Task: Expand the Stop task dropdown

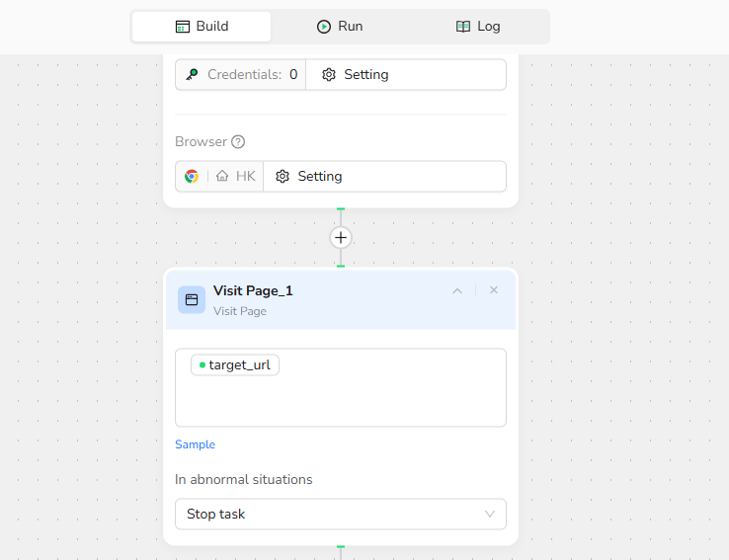Action: coord(341,515)
